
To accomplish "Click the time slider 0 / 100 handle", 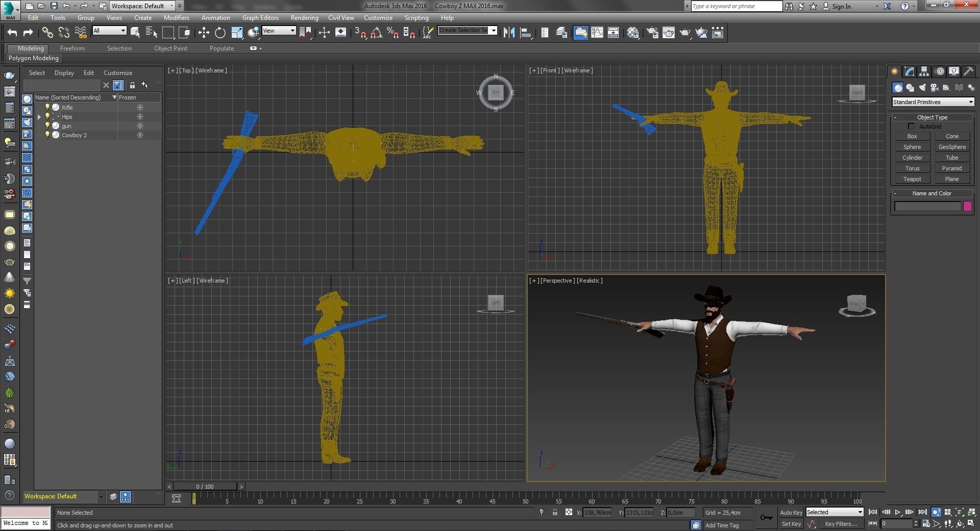I will pyautogui.click(x=205, y=487).
